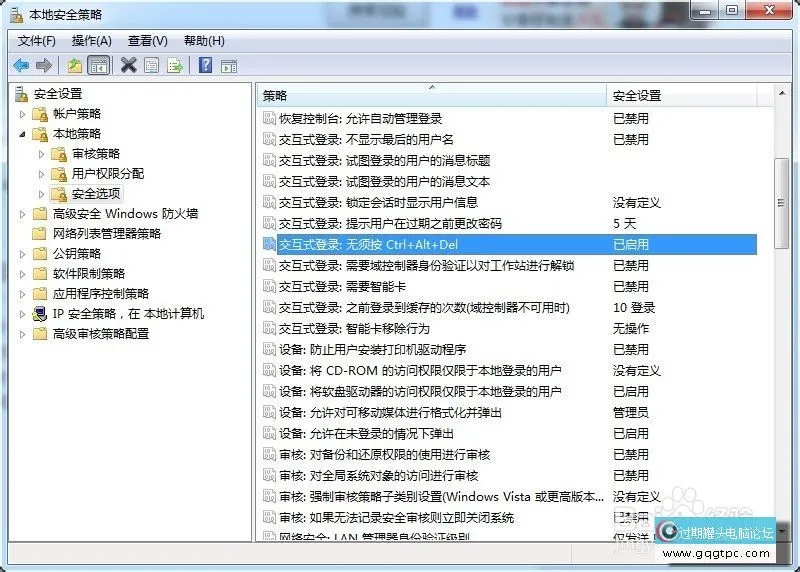
Task: Click the policy icon beside 智能卡移除行为
Action: click(x=269, y=328)
